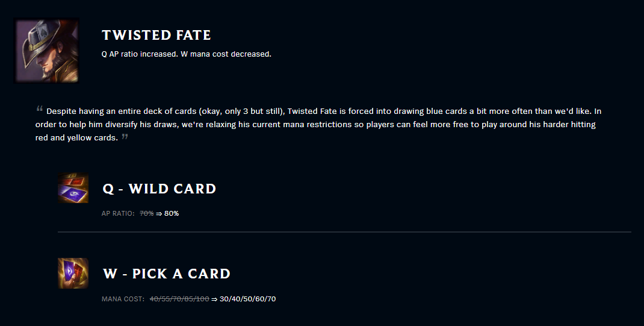644x326 pixels.
Task: Click the opening quote mark icon
Action: (40, 109)
